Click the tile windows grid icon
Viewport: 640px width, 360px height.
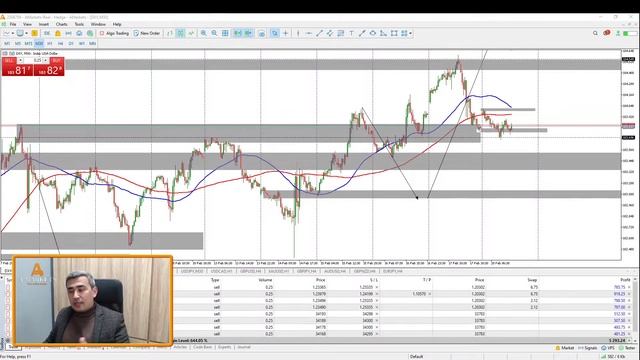click(x=225, y=33)
